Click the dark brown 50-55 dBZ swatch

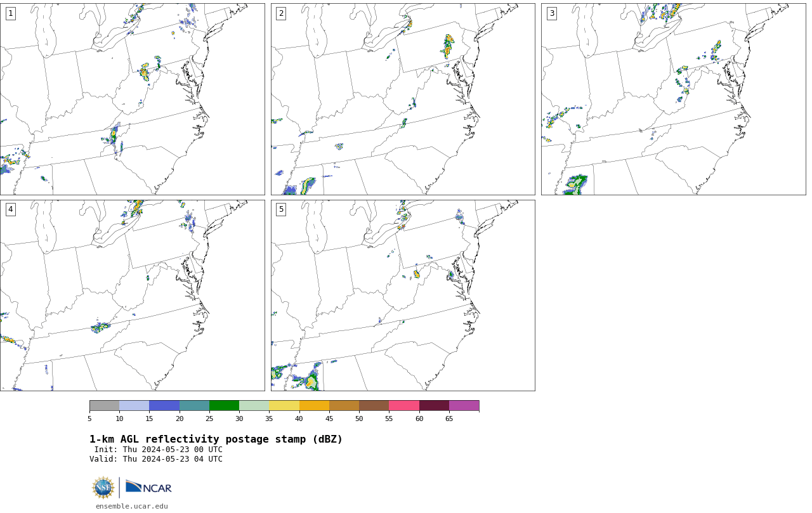click(374, 406)
